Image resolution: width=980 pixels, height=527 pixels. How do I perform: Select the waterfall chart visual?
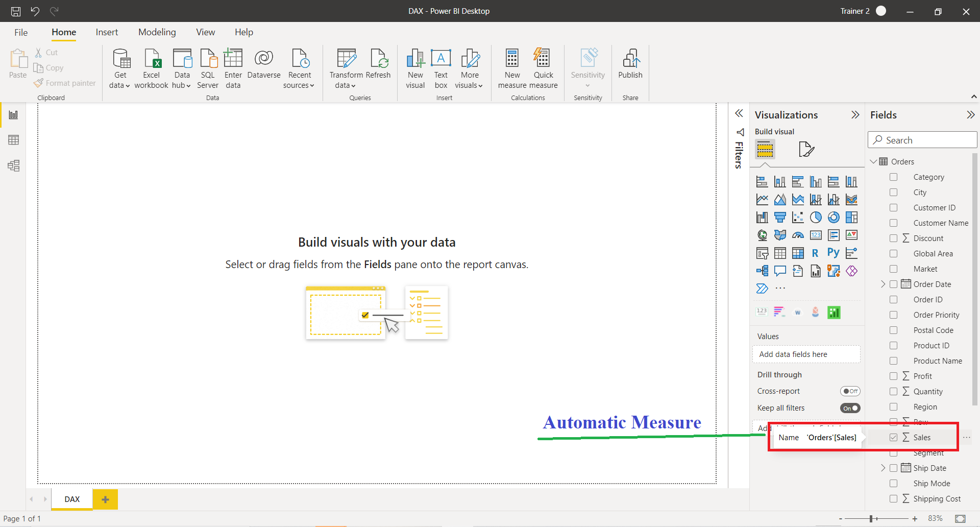pos(762,218)
